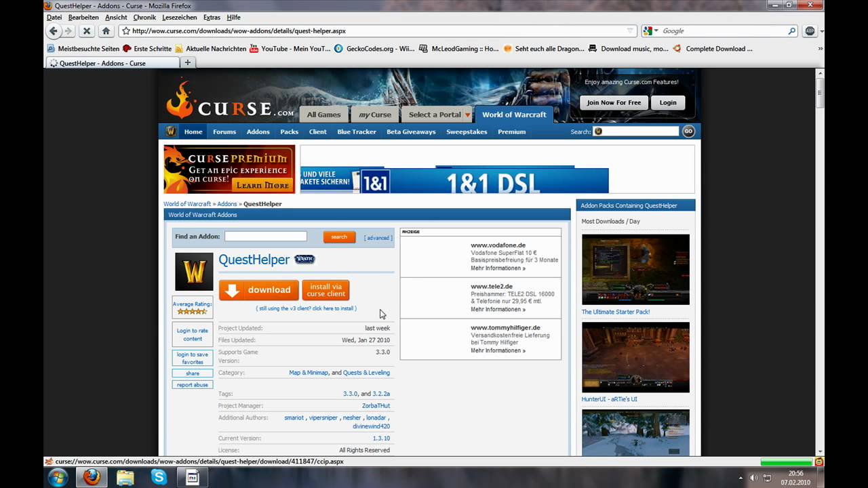Open the Ansicht menu
Viewport: 868px width, 488px height.
point(116,17)
